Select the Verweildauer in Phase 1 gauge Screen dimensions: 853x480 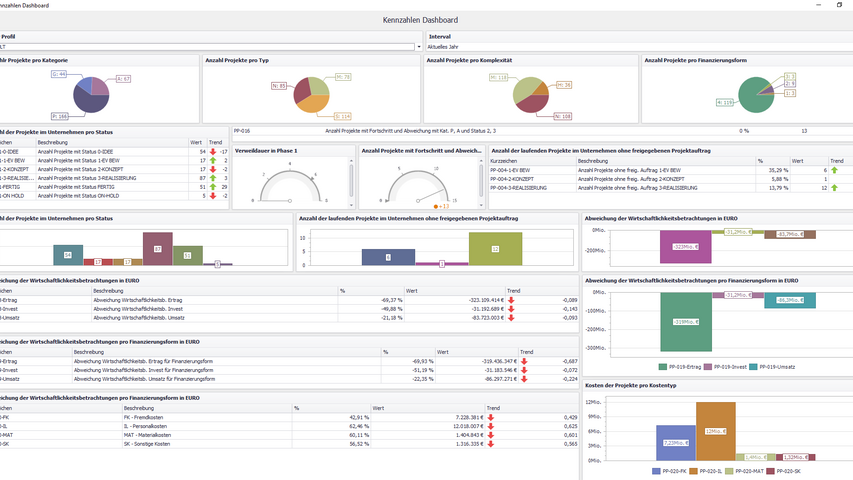pyautogui.click(x=290, y=183)
